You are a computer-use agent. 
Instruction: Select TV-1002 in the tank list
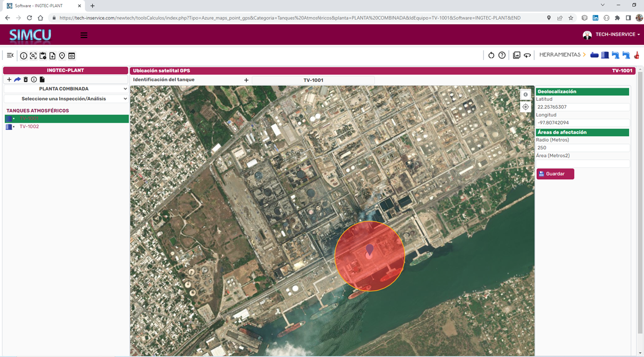[x=29, y=126]
